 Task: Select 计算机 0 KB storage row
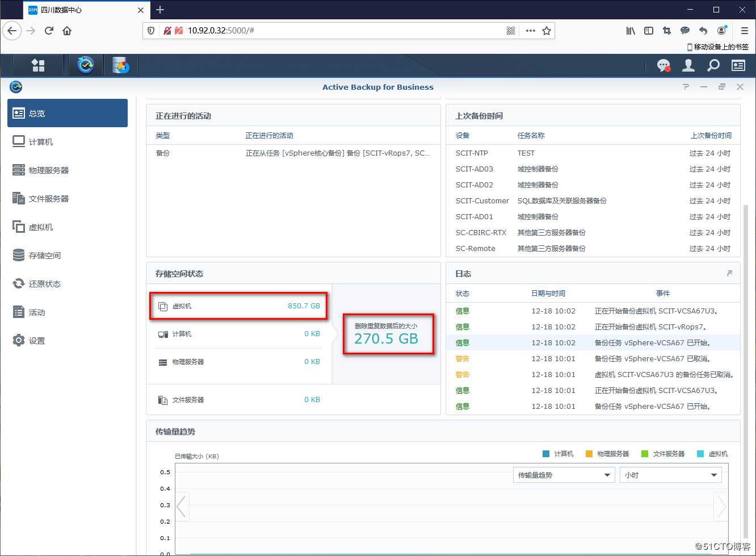point(239,334)
